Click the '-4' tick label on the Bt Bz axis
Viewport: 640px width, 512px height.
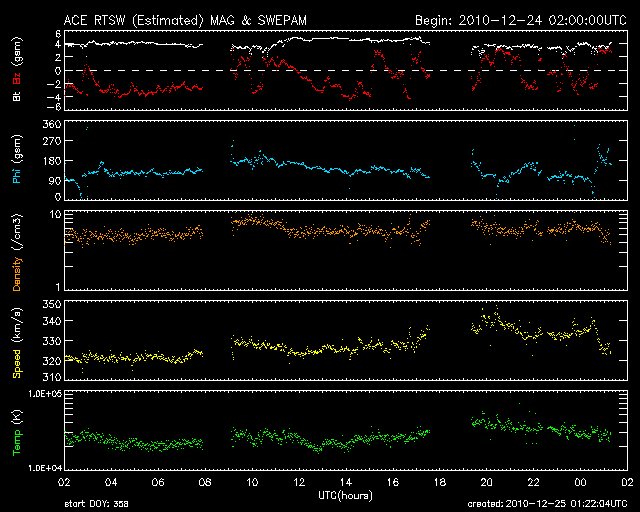click(56, 97)
